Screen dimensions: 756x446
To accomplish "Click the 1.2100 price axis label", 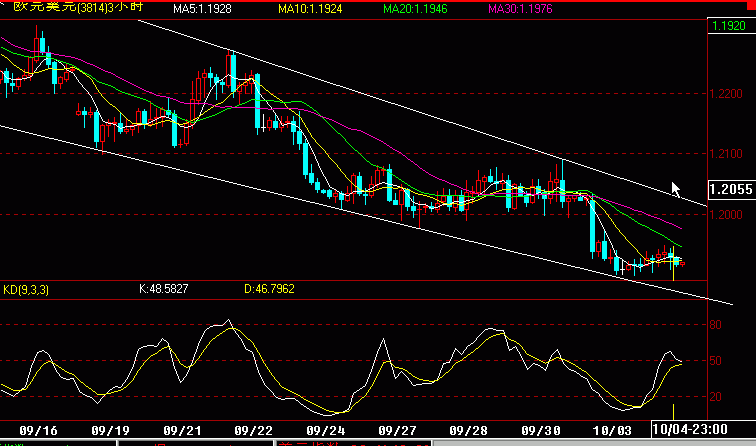I will click(x=727, y=154).
